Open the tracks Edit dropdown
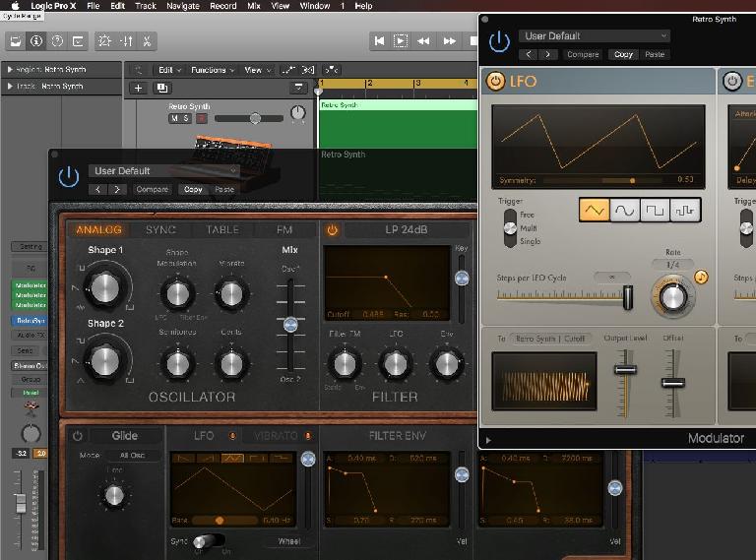The width and height of the screenshot is (756, 560). [x=169, y=70]
